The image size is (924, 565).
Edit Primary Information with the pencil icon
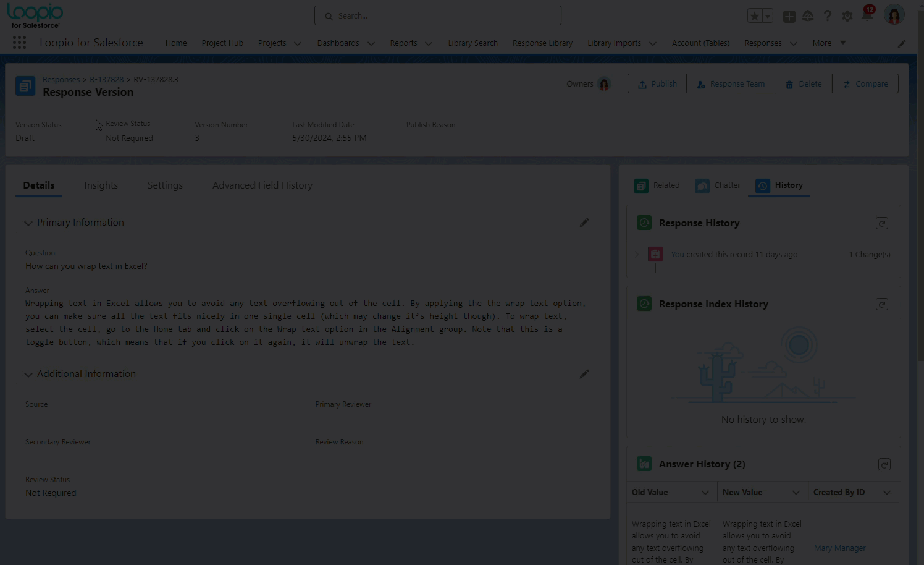pos(584,223)
